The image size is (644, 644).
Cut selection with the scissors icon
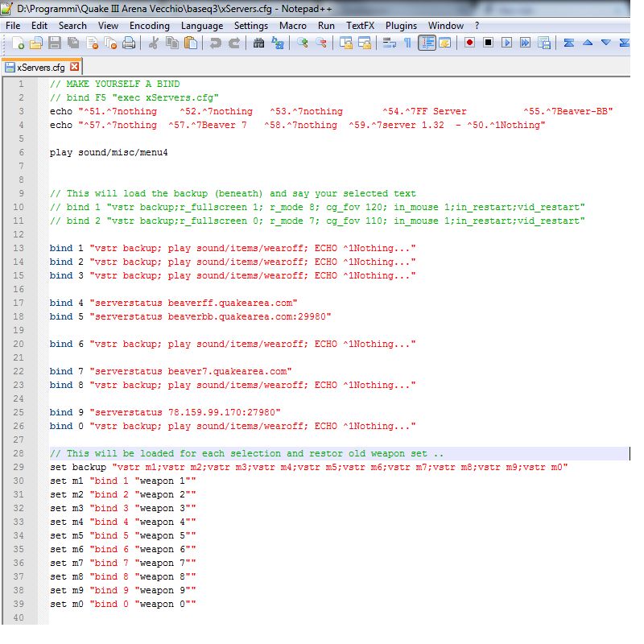[x=153, y=43]
